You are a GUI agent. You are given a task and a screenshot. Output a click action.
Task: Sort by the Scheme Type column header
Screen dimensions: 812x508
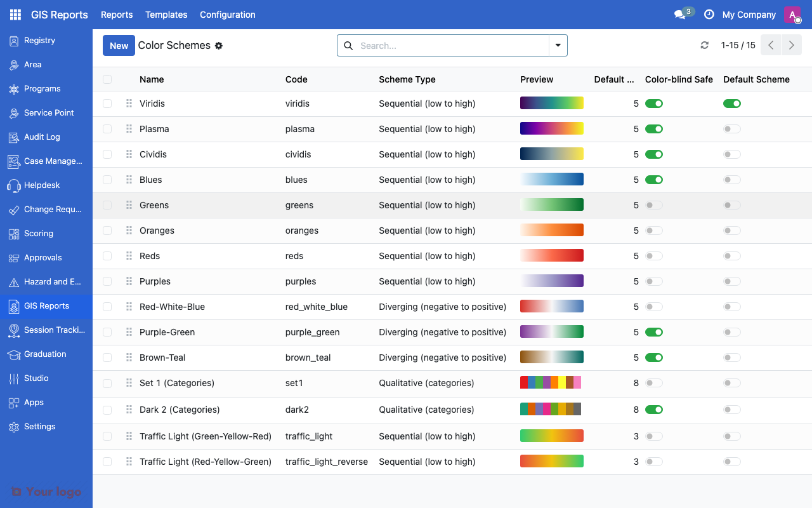point(407,79)
